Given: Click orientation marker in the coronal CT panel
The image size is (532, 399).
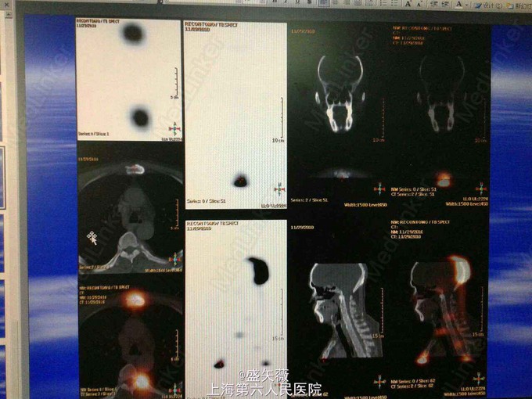Looking at the screenshot, I should coord(379,188).
